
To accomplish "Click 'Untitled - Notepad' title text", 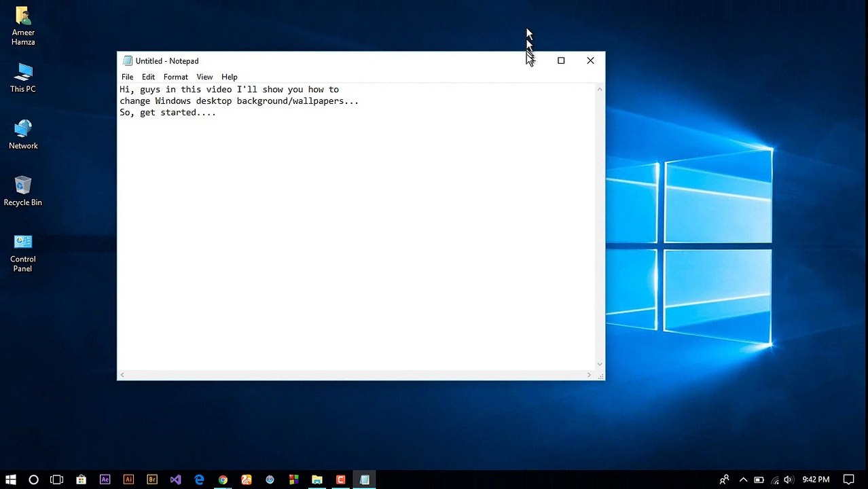I will pyautogui.click(x=167, y=61).
